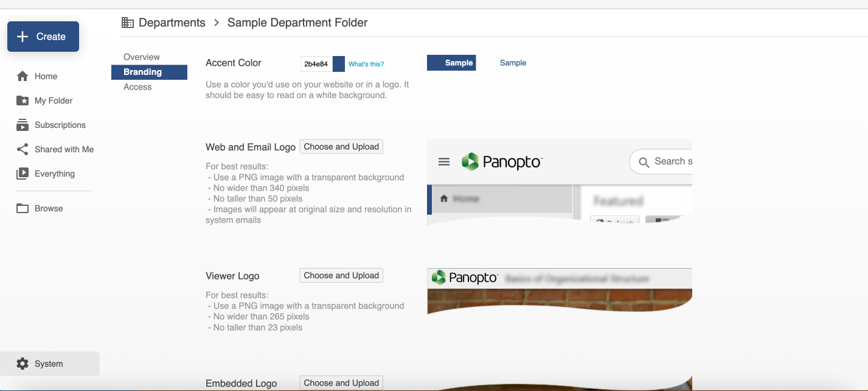The height and width of the screenshot is (391, 868).
Task: Click the filled blue Sample preview
Action: [451, 63]
